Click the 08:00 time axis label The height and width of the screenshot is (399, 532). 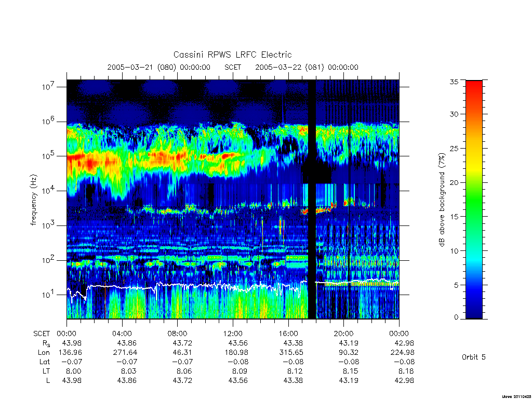(177, 334)
